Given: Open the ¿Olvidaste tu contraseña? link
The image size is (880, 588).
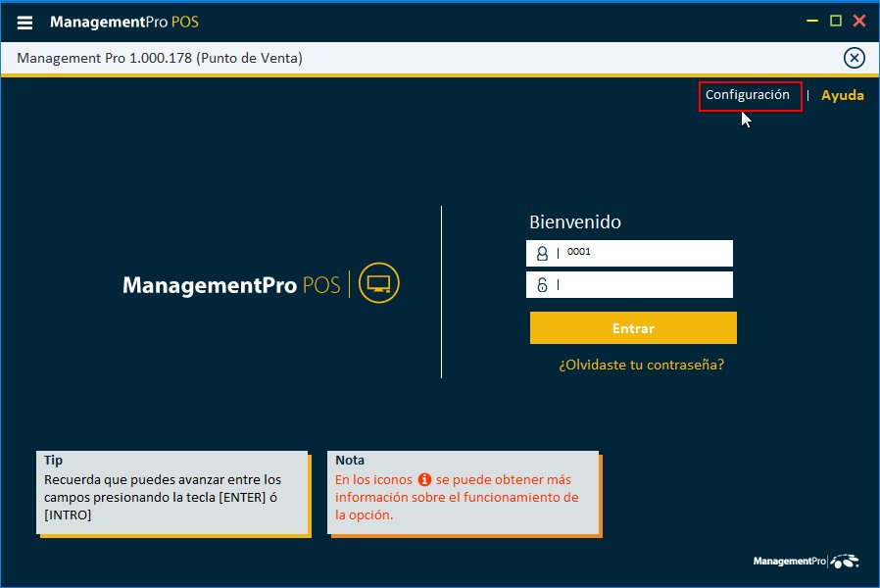Looking at the screenshot, I should click(641, 365).
